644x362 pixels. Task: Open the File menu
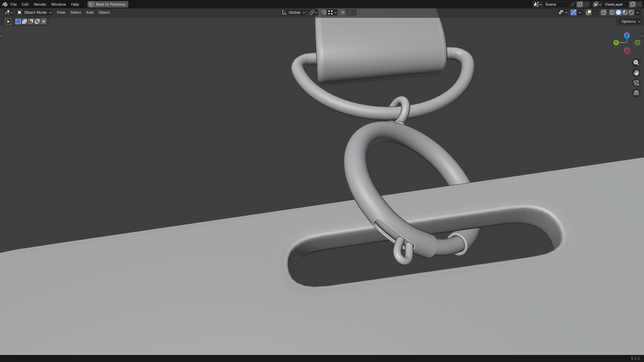coord(13,4)
